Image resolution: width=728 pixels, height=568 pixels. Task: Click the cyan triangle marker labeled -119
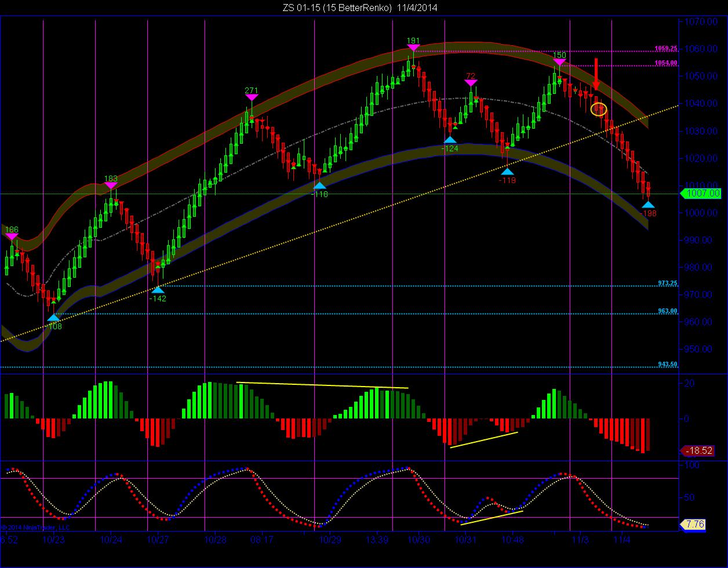point(507,171)
